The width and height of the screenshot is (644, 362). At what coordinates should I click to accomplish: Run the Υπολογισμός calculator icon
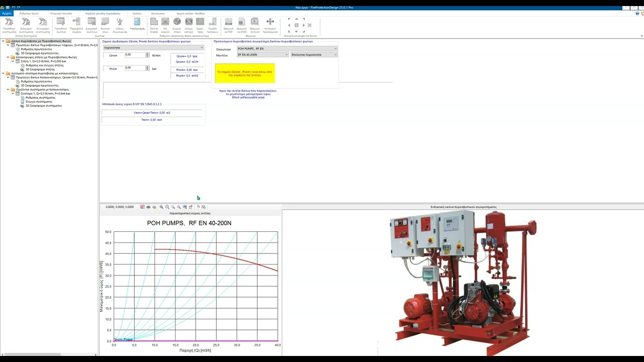(137, 22)
